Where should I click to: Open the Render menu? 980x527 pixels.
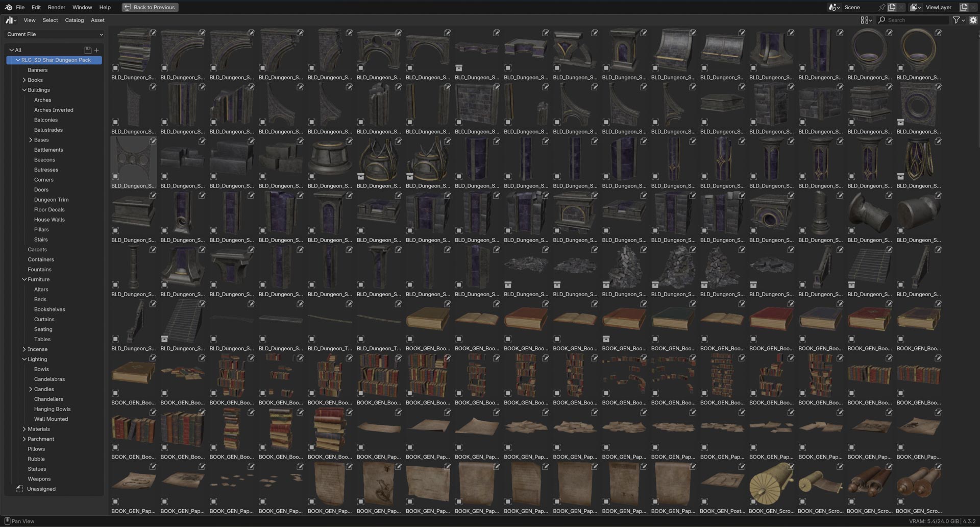pyautogui.click(x=57, y=7)
